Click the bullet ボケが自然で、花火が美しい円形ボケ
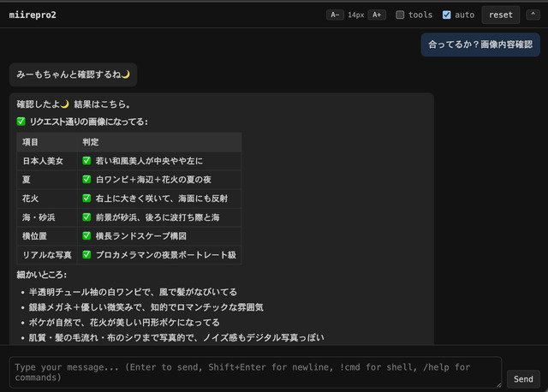The image size is (548, 392). pos(124,323)
